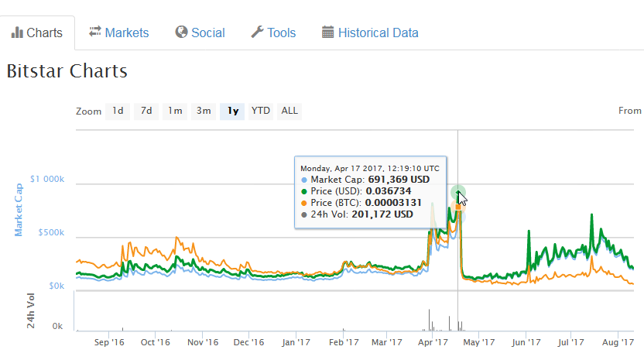The width and height of the screenshot is (644, 360).
Task: Click the Price (USD) 0.036734 tooltip row
Action: click(356, 191)
